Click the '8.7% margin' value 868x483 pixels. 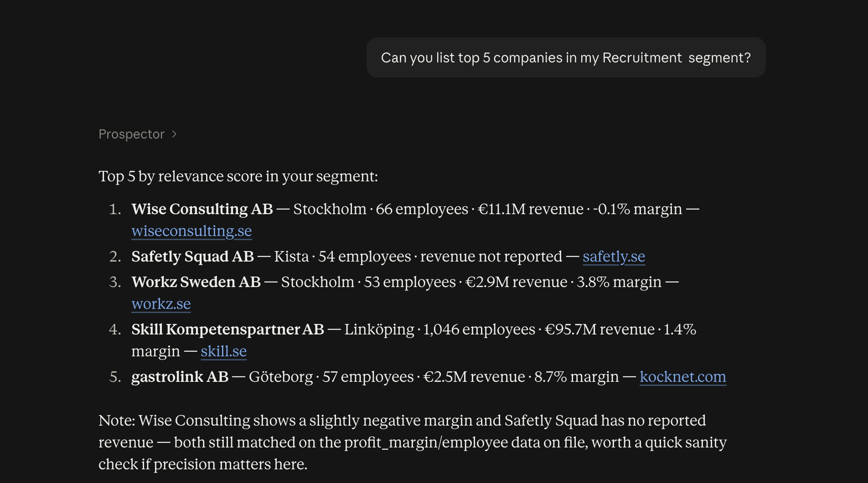(576, 377)
